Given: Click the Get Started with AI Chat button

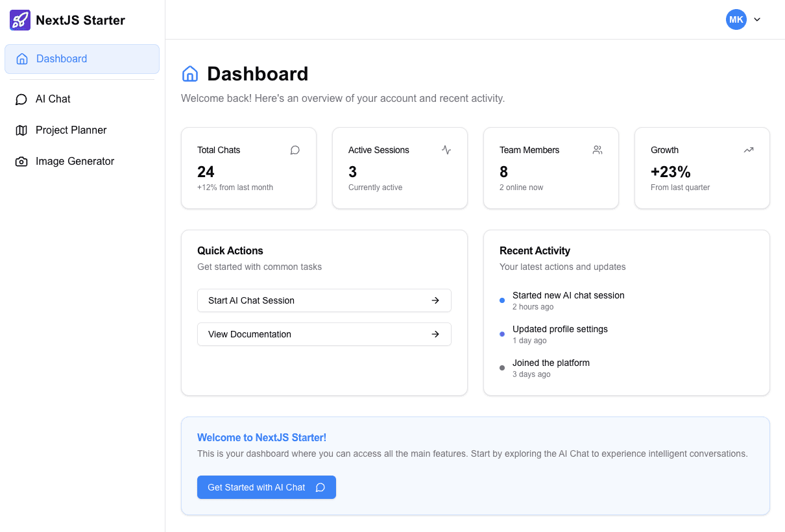Looking at the screenshot, I should (x=266, y=487).
